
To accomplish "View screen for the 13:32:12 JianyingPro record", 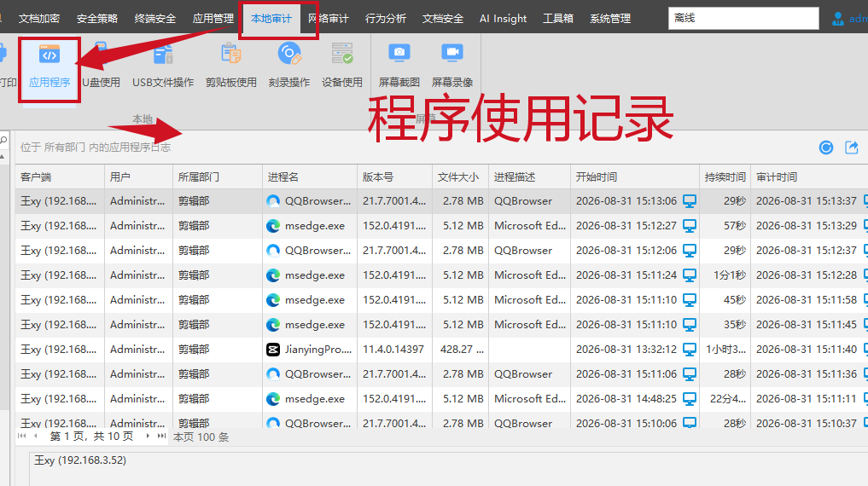I will click(x=690, y=350).
